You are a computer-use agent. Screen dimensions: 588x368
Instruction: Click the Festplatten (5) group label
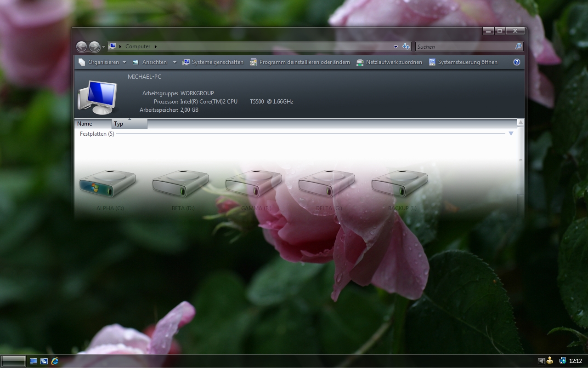pyautogui.click(x=97, y=134)
